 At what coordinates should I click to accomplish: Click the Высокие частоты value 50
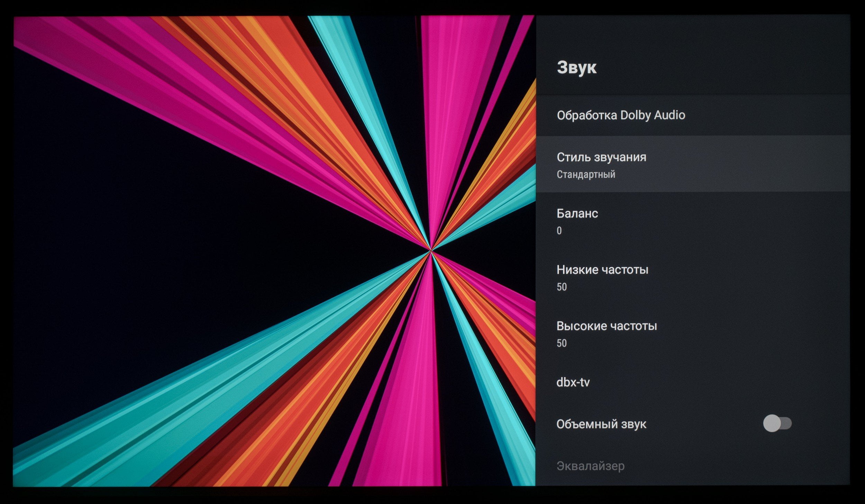pyautogui.click(x=562, y=343)
